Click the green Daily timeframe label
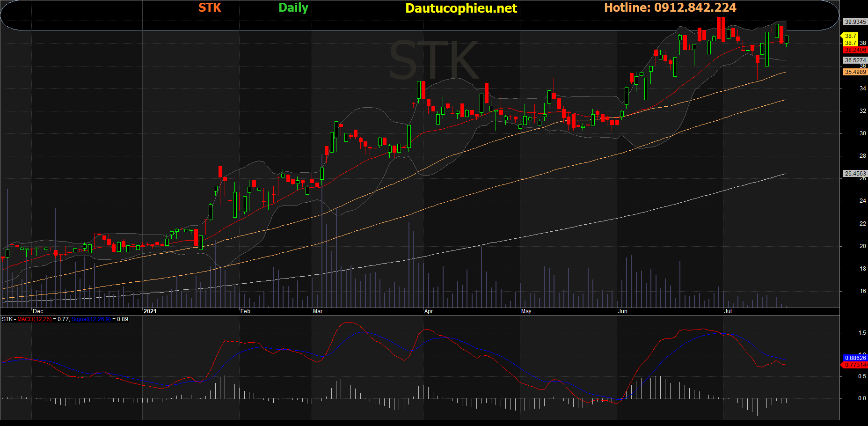This screenshot has height=426, width=868. (293, 7)
